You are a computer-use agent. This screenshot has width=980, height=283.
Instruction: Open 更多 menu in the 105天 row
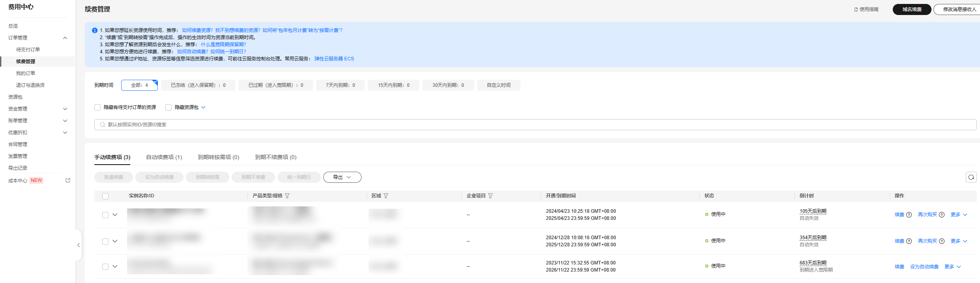tap(959, 215)
